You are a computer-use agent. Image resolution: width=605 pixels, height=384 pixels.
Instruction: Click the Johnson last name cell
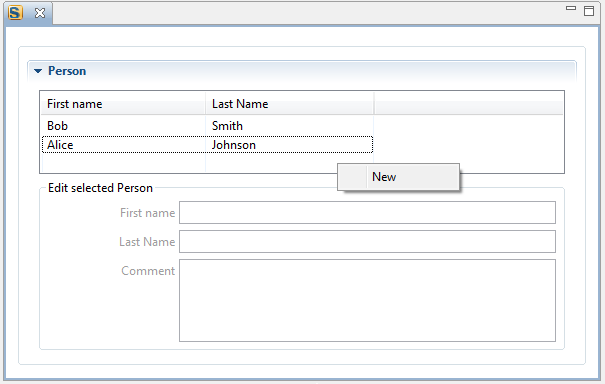pos(289,145)
